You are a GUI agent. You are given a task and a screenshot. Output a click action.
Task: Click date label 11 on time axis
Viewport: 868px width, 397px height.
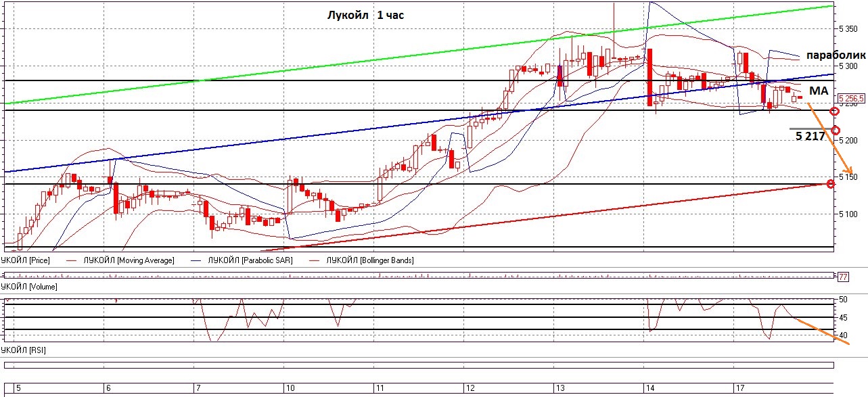tap(380, 388)
